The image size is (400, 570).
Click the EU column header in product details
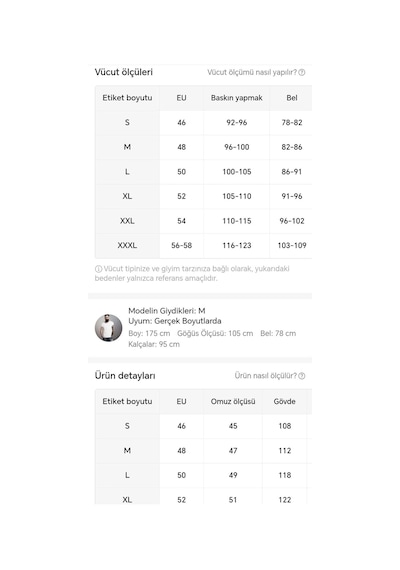[181, 401]
